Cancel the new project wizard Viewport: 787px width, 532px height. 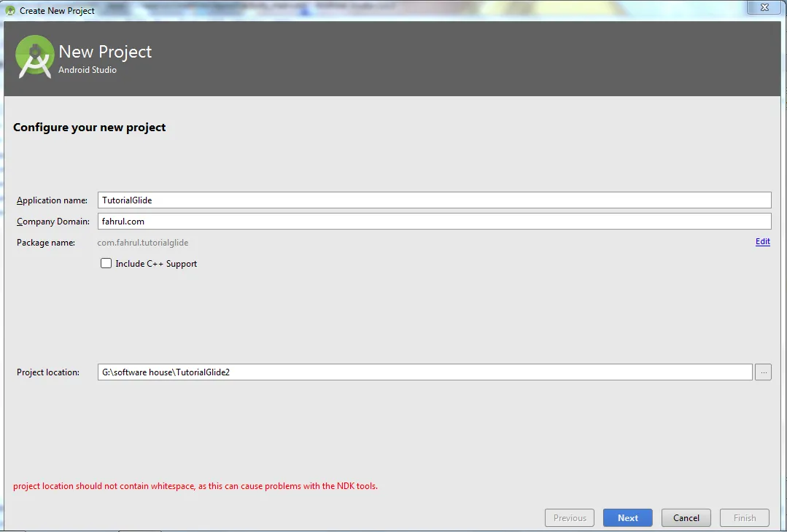click(686, 518)
